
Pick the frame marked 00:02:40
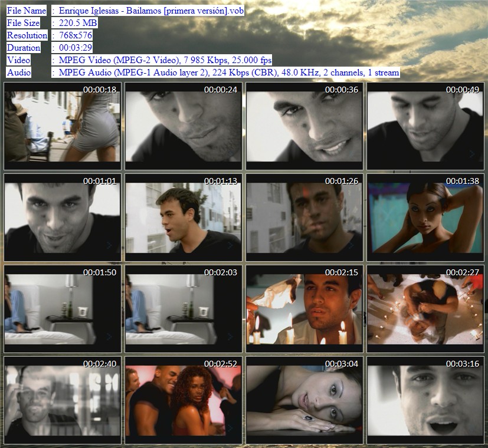point(62,400)
